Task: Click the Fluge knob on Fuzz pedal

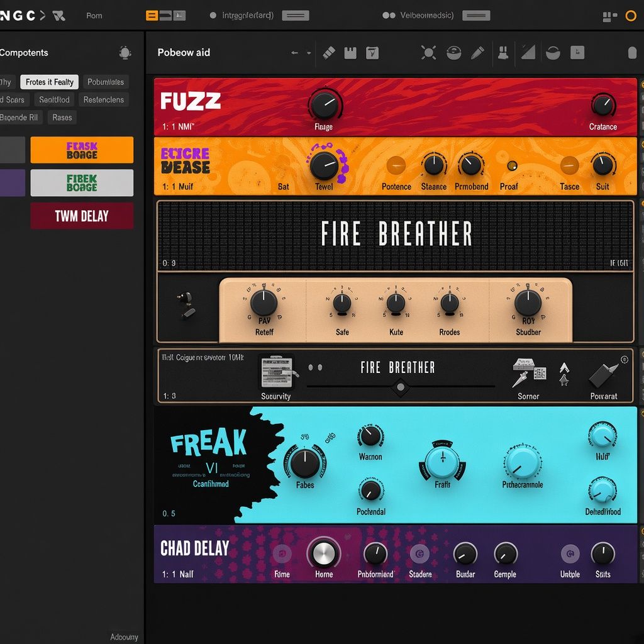Action: click(x=325, y=104)
